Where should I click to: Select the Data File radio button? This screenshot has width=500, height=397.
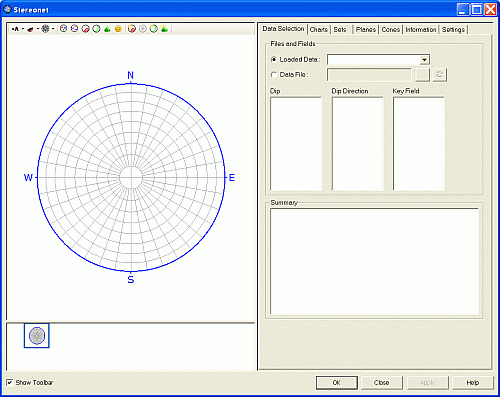pos(274,75)
